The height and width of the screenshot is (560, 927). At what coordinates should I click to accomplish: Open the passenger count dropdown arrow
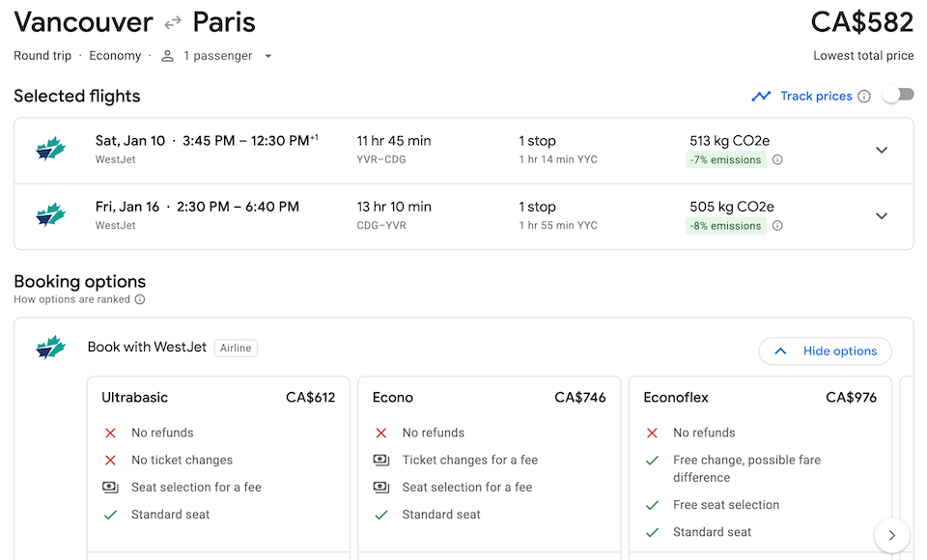(267, 56)
